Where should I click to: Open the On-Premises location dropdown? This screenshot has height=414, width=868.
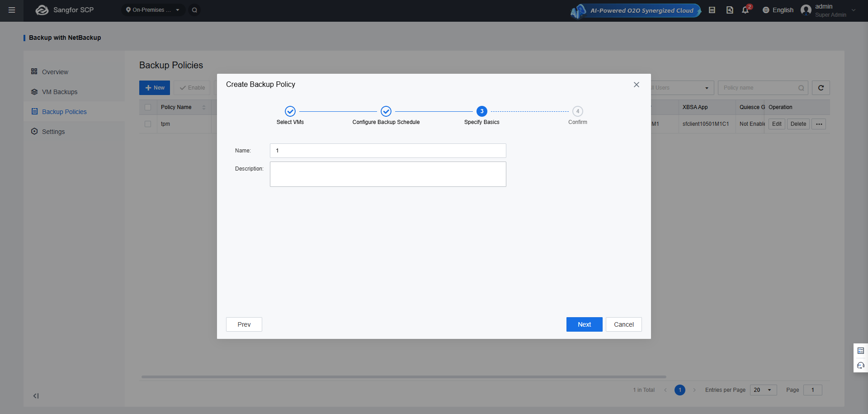click(x=153, y=10)
